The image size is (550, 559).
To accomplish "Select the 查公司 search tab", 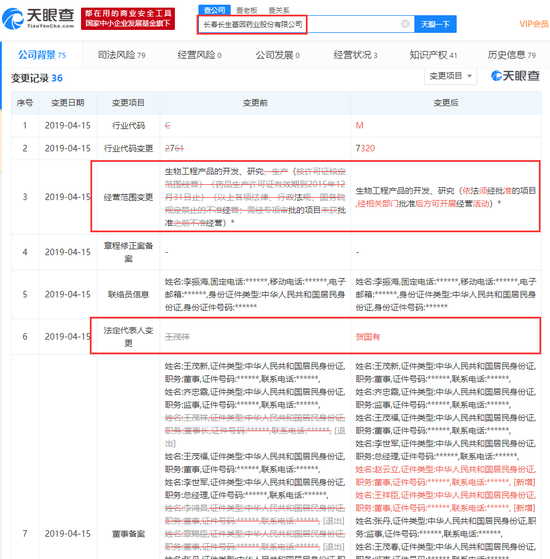I will [214, 10].
